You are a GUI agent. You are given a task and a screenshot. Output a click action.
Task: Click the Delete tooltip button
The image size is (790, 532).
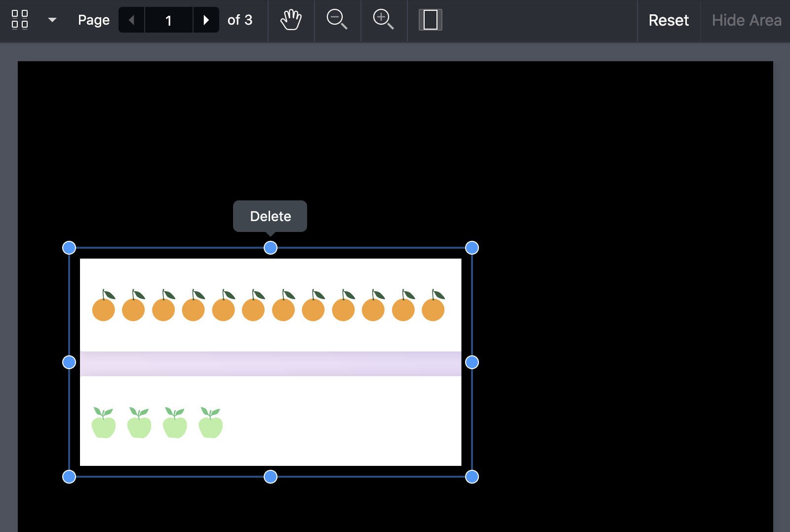click(270, 216)
